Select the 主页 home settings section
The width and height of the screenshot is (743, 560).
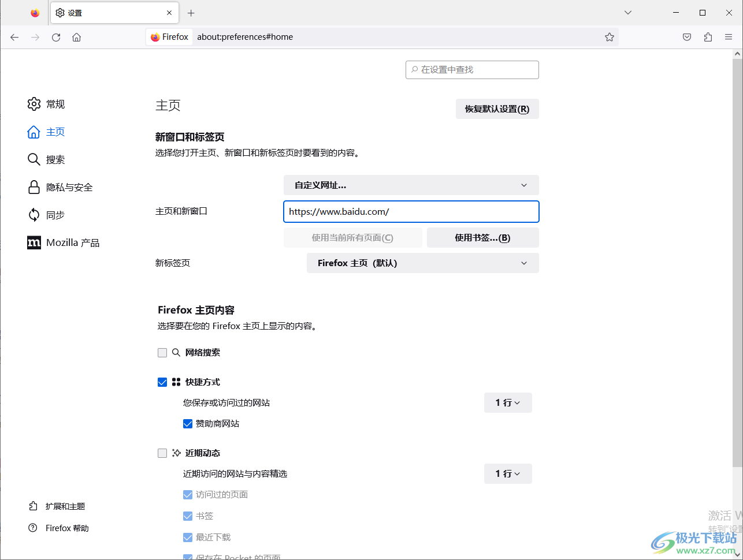[x=46, y=132]
